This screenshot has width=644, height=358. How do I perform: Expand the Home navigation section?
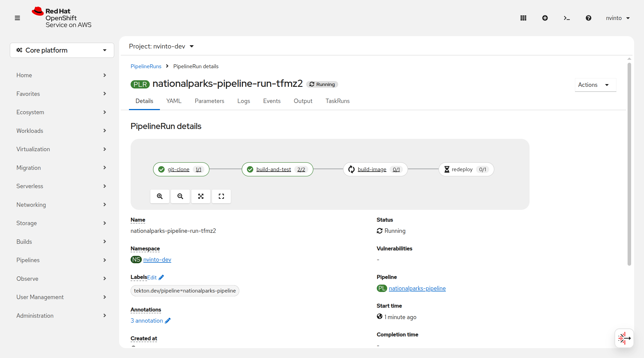coord(61,75)
